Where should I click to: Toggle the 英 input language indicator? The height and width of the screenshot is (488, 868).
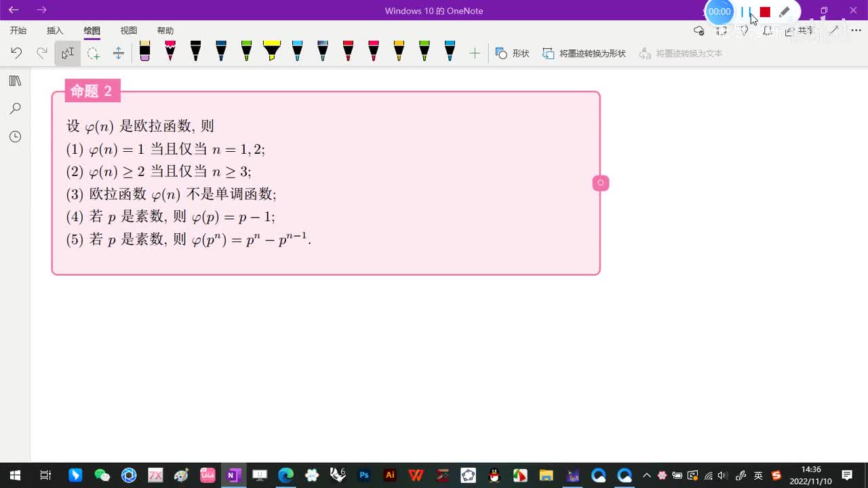pyautogui.click(x=758, y=475)
